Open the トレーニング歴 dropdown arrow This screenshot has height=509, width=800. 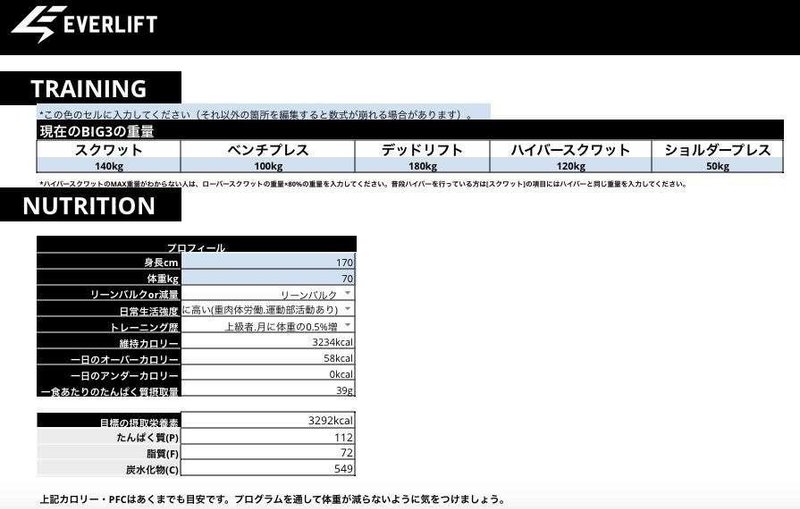click(x=347, y=324)
